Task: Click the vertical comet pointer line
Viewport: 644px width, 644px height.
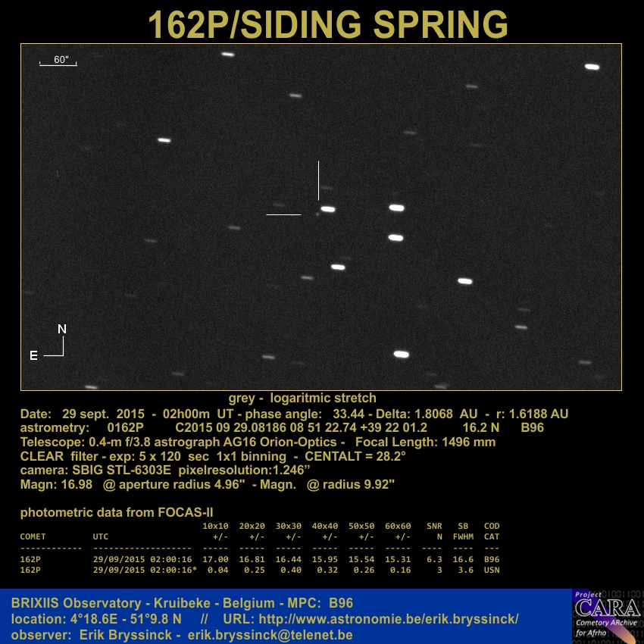Action: coord(318,180)
